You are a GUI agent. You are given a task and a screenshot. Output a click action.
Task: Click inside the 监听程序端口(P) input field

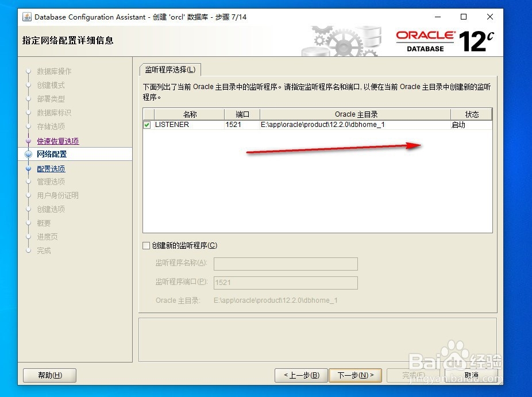point(285,283)
